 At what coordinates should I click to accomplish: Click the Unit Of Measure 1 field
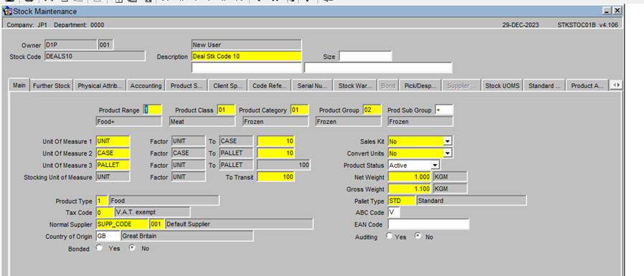coord(113,141)
